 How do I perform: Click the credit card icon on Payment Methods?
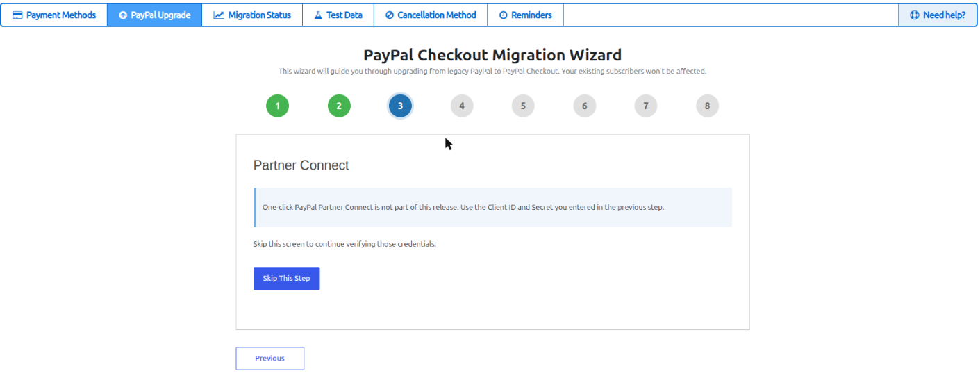point(17,15)
